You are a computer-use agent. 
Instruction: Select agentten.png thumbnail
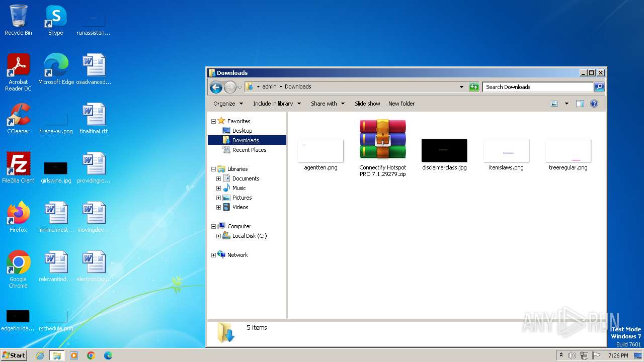320,155
